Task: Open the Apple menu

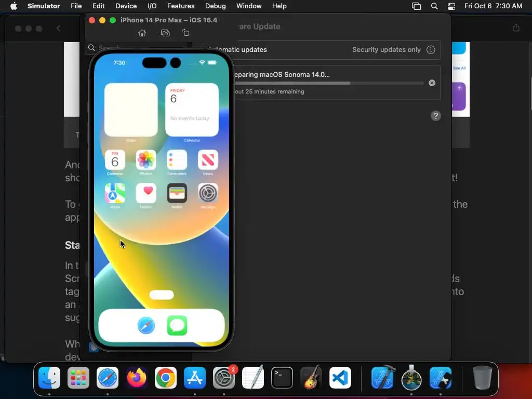Action: pos(14,6)
